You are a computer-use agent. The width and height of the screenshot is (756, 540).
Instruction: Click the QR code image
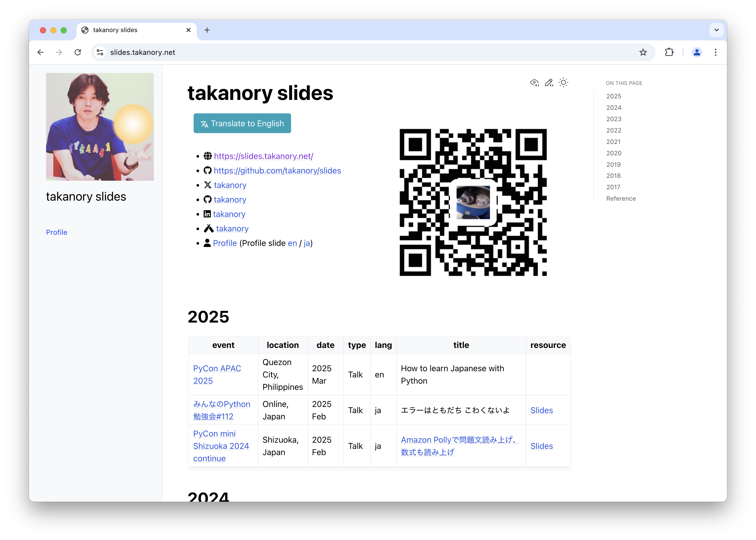[473, 202]
